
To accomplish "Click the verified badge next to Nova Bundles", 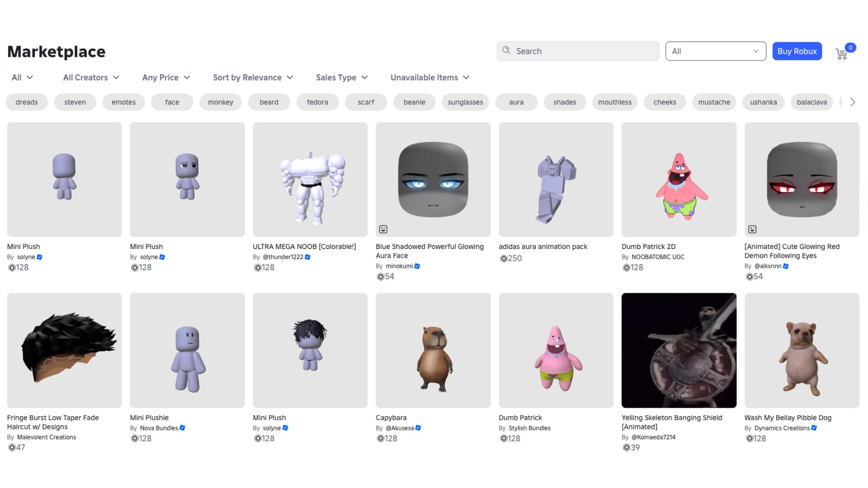I will coord(182,428).
